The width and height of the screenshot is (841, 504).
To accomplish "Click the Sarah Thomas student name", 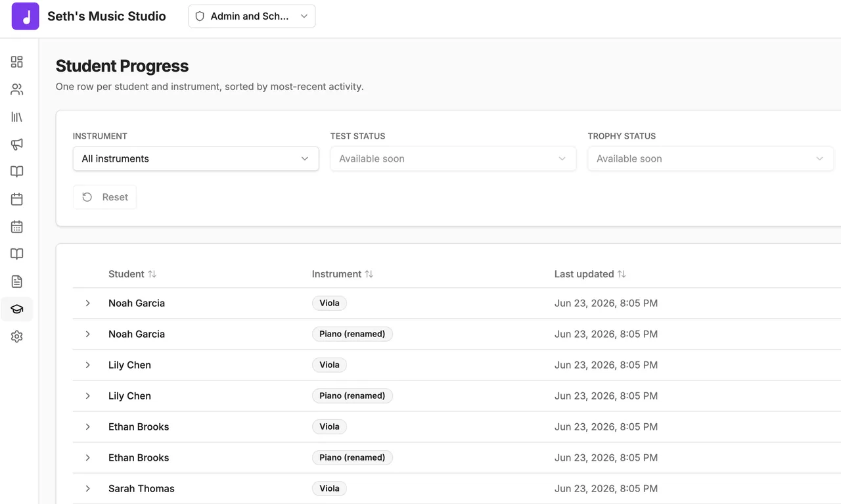I will (141, 488).
